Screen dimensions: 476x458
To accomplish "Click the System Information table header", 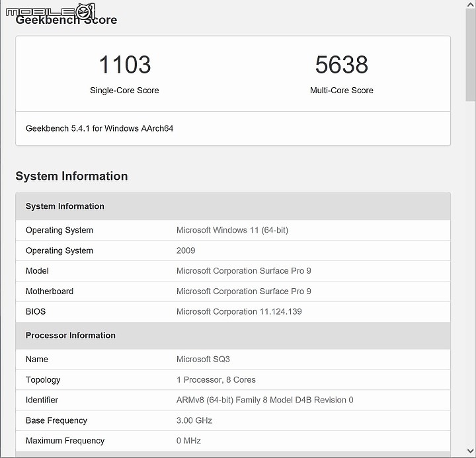I will [x=233, y=206].
